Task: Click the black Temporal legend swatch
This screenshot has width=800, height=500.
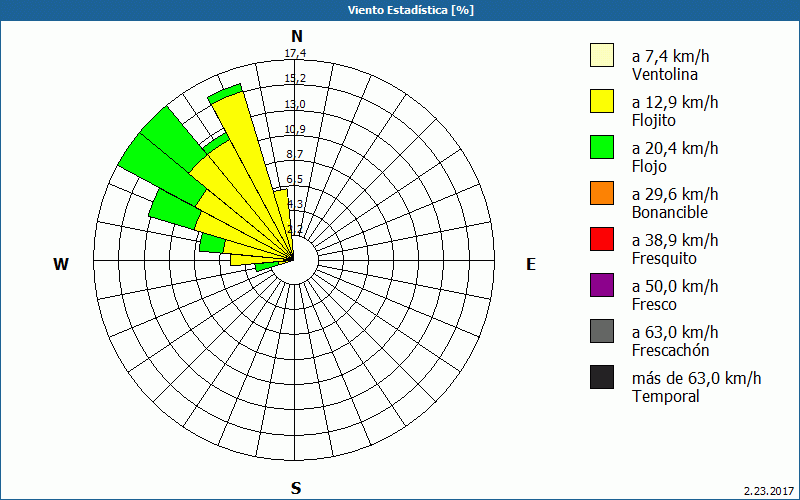Action: (602, 377)
